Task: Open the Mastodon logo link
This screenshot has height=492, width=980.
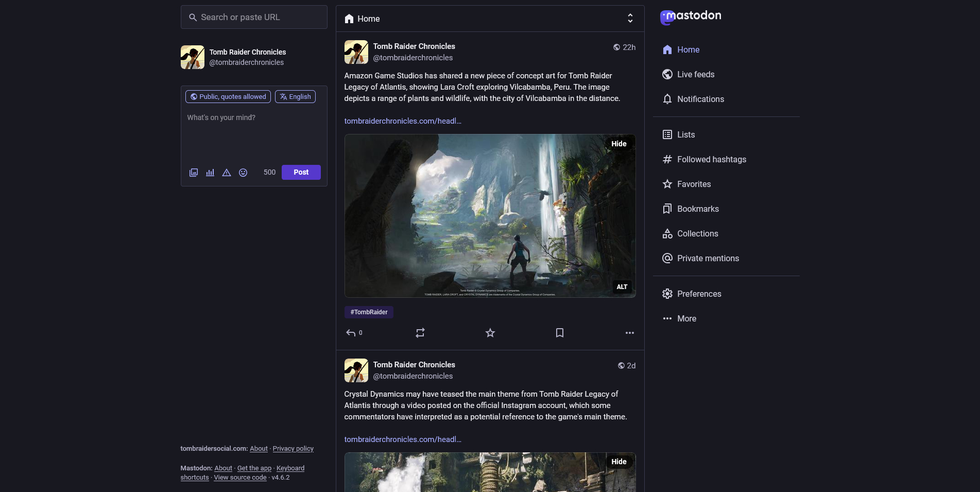Action: click(x=691, y=17)
